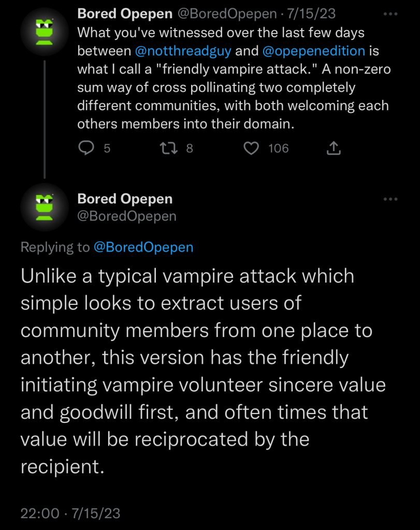This screenshot has height=530, width=420.
Task: Click the retweet count of 8
Action: click(189, 149)
